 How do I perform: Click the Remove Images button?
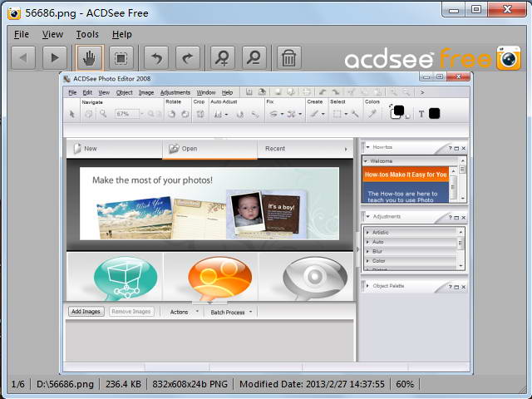(131, 312)
